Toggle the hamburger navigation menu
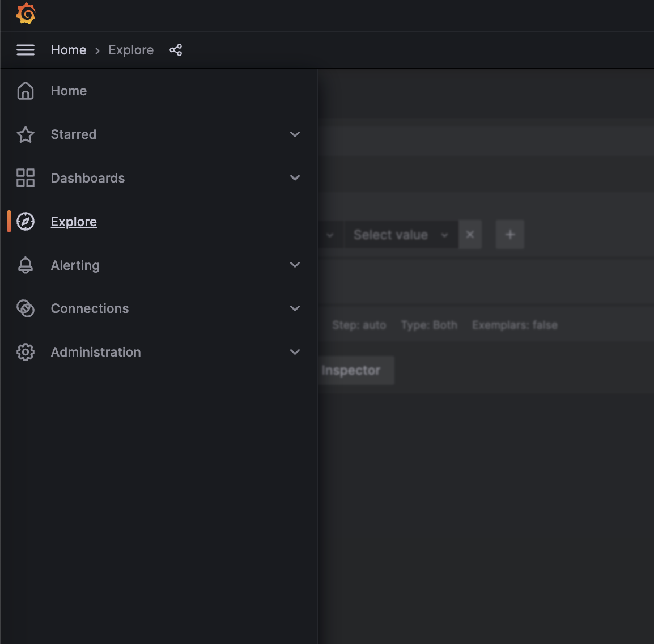 pyautogui.click(x=26, y=50)
